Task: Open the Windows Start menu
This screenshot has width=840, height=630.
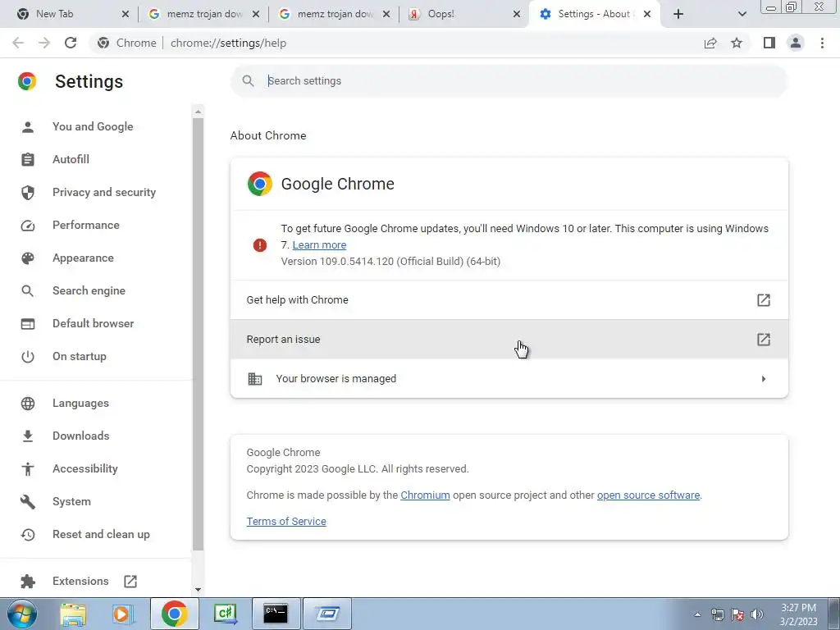Action: point(22,614)
